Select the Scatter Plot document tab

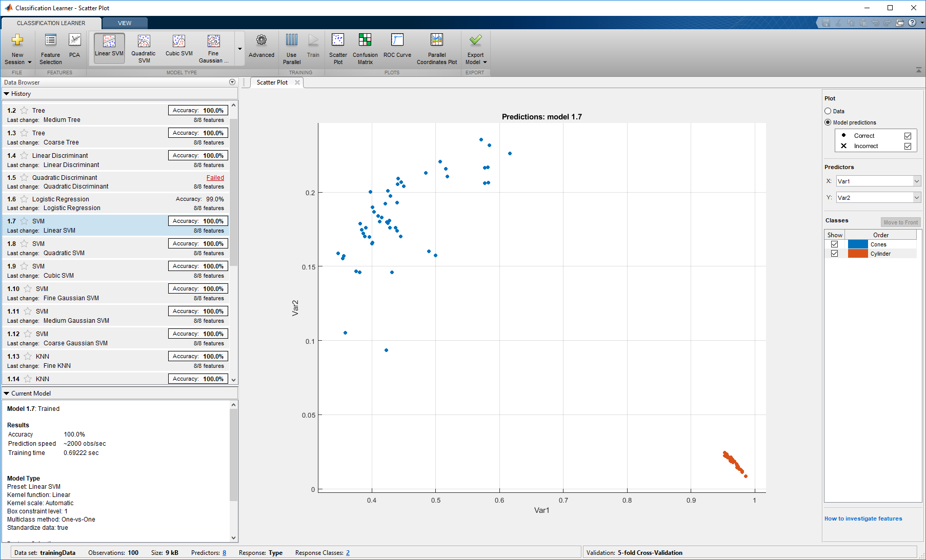pyautogui.click(x=272, y=82)
